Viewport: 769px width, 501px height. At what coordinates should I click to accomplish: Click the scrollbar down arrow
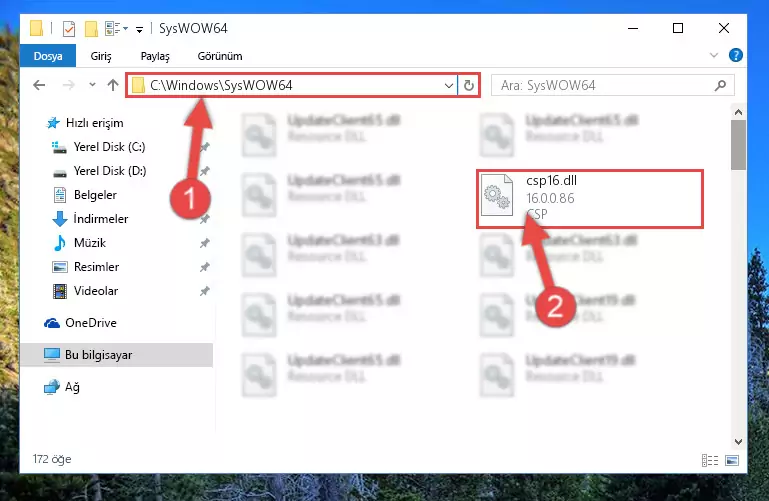(x=738, y=442)
